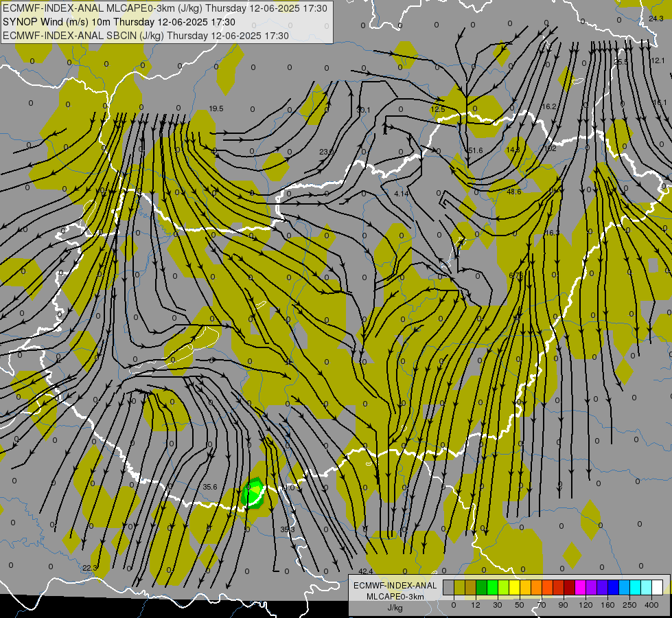Select the dark red legend swatch
The width and height of the screenshot is (672, 618).
(x=570, y=587)
